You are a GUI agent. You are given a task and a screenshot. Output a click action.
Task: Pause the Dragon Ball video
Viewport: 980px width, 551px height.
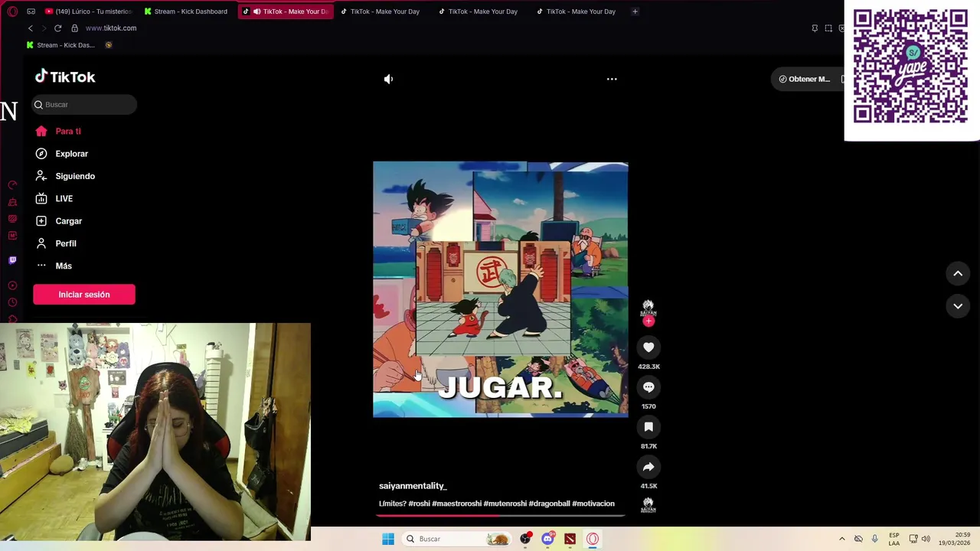coord(500,289)
